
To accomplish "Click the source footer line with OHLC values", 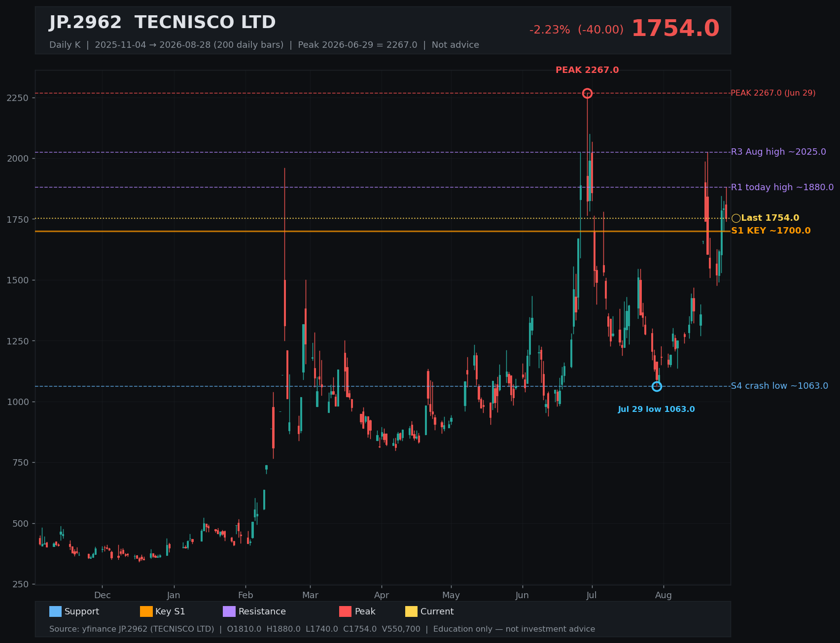I will [x=322, y=629].
